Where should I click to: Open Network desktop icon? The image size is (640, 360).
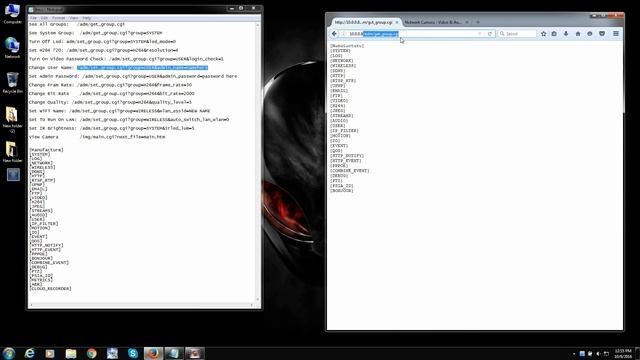click(x=12, y=48)
